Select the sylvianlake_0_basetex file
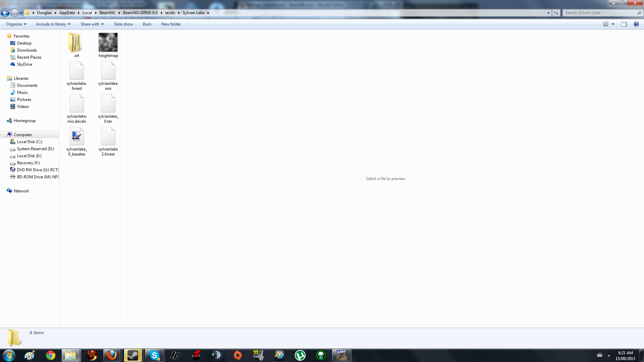Viewport: 644px width, 362px height. pos(76,142)
